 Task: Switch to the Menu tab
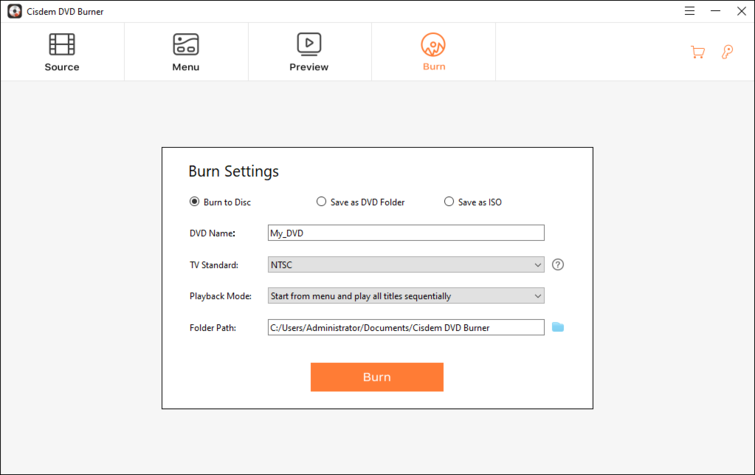point(186,52)
